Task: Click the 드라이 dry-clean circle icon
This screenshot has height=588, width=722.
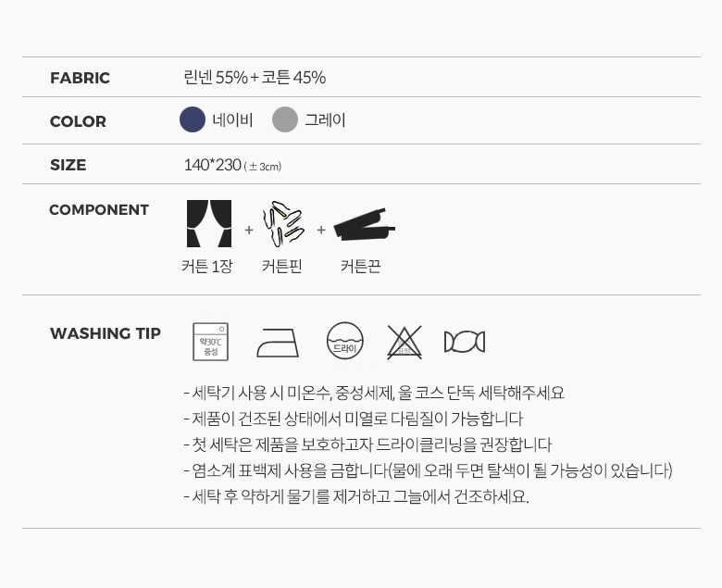Action: click(x=345, y=341)
